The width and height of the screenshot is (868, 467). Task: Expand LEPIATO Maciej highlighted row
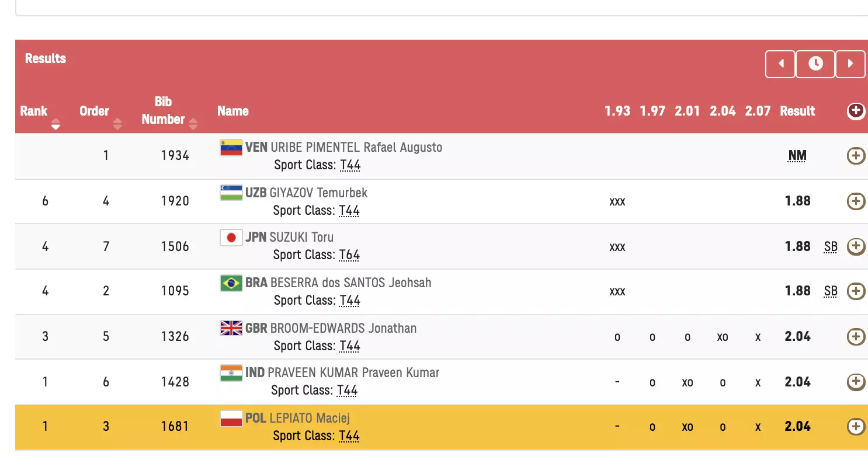click(x=856, y=427)
